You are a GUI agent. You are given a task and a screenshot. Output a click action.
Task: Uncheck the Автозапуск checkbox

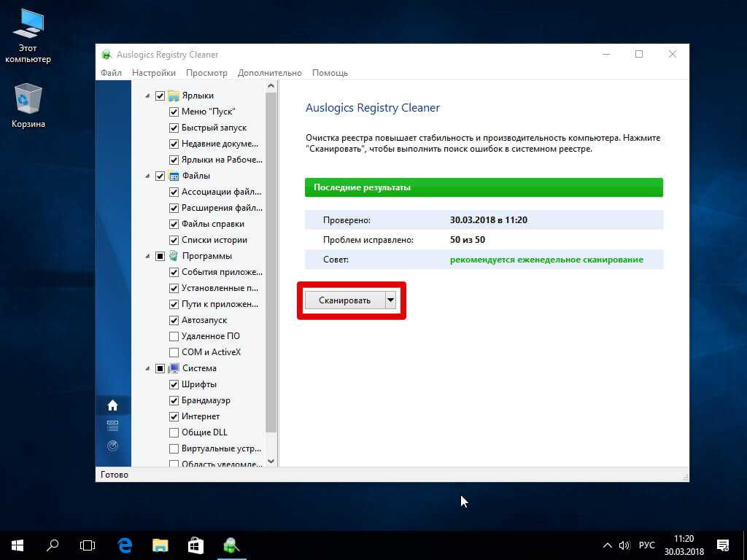(x=174, y=320)
